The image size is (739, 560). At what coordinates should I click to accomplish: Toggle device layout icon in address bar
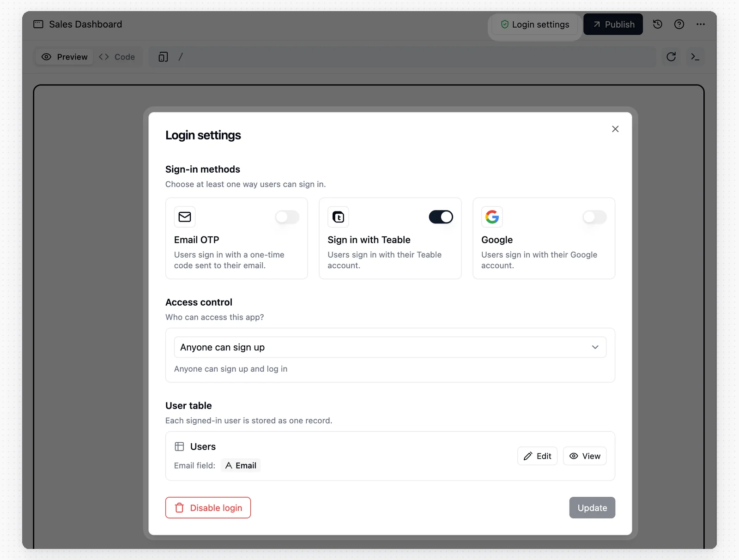[163, 57]
